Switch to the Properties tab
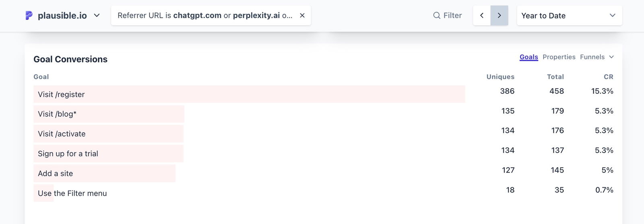This screenshot has height=224, width=644. coord(559,57)
